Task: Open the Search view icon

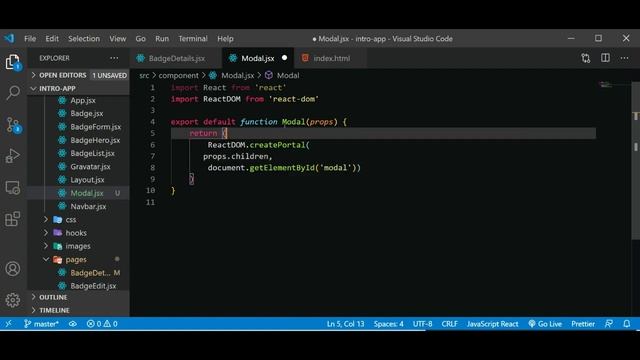Action: 13,93
